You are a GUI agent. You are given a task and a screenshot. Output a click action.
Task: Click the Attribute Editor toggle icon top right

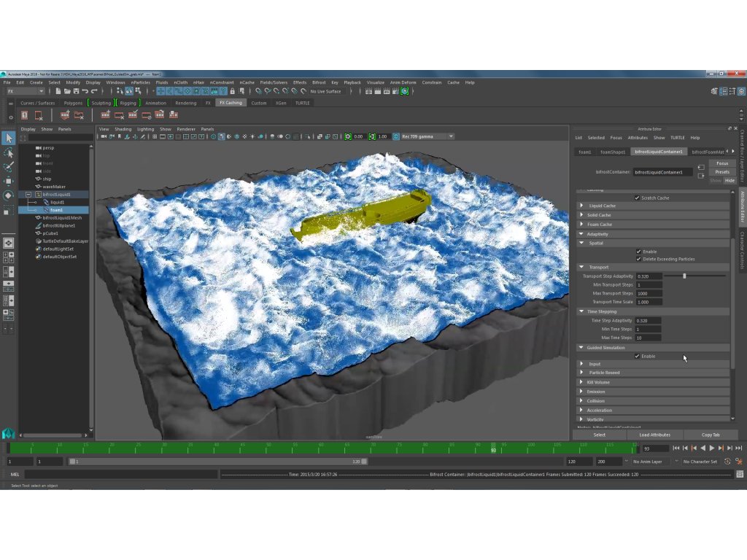tap(724, 91)
